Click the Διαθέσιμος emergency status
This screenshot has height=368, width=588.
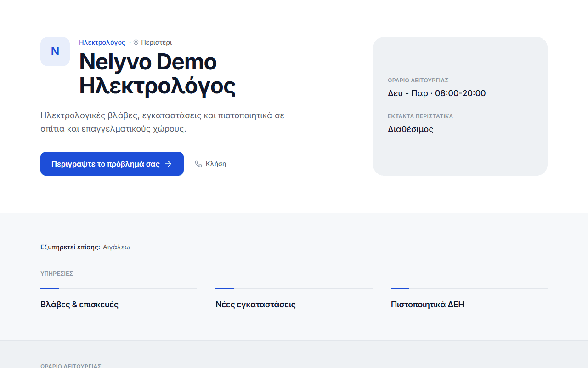(411, 129)
